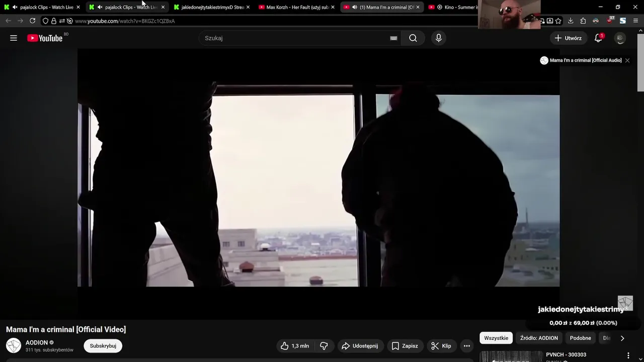This screenshot has height=362, width=644.
Task: Go to YouTube home via logo
Action: click(x=45, y=38)
